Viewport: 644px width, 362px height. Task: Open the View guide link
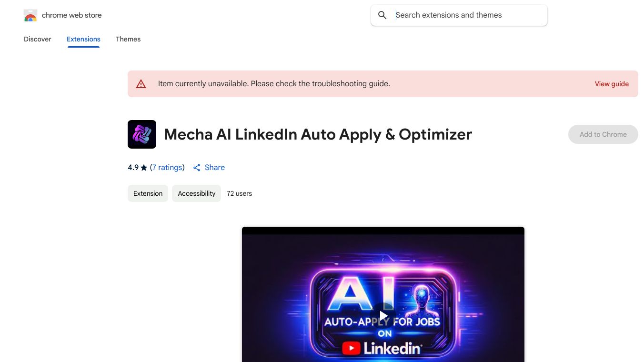(612, 84)
